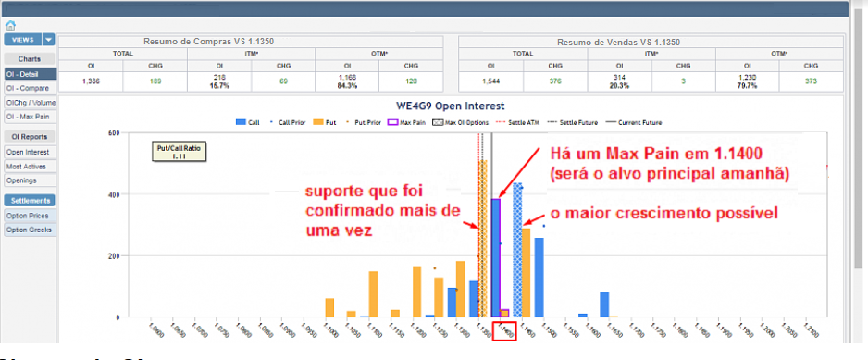The width and height of the screenshot is (868, 360).
Task: Click the hatched call bar at 1.1450
Action: (x=517, y=250)
